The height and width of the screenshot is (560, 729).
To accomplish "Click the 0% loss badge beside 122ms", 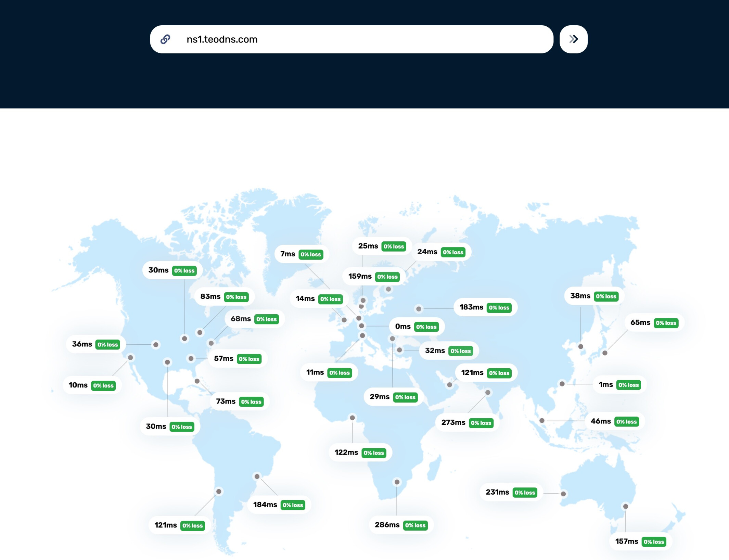I will pyautogui.click(x=374, y=453).
